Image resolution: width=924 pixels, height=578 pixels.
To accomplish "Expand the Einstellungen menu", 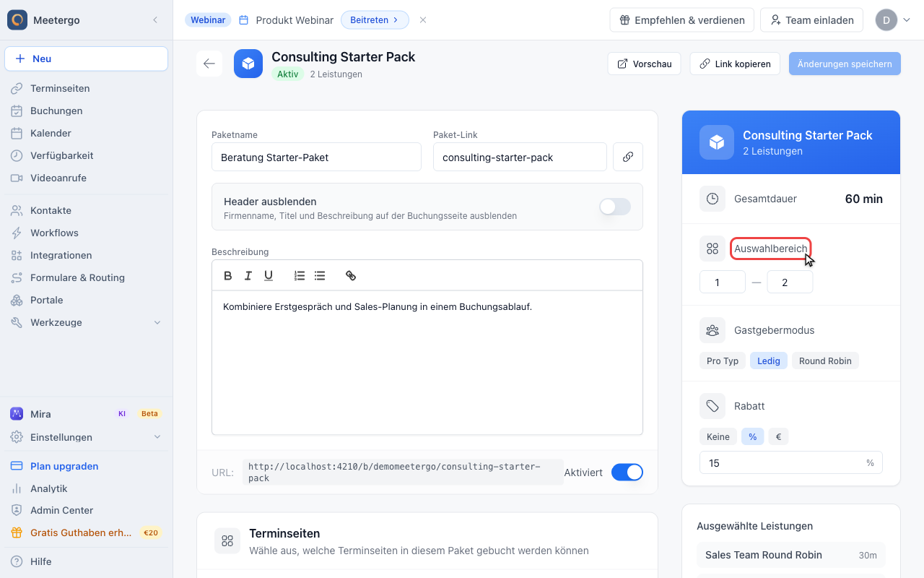I will coord(87,437).
